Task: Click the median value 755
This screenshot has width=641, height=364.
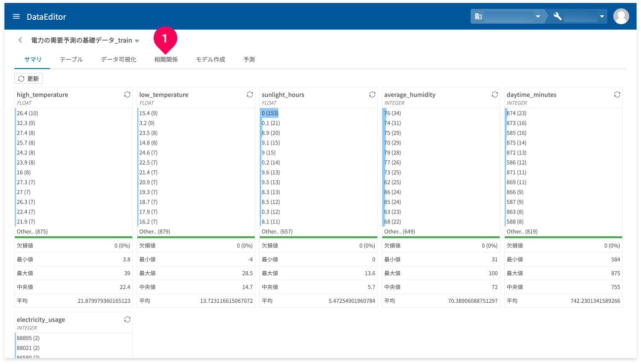Action: coord(615,287)
